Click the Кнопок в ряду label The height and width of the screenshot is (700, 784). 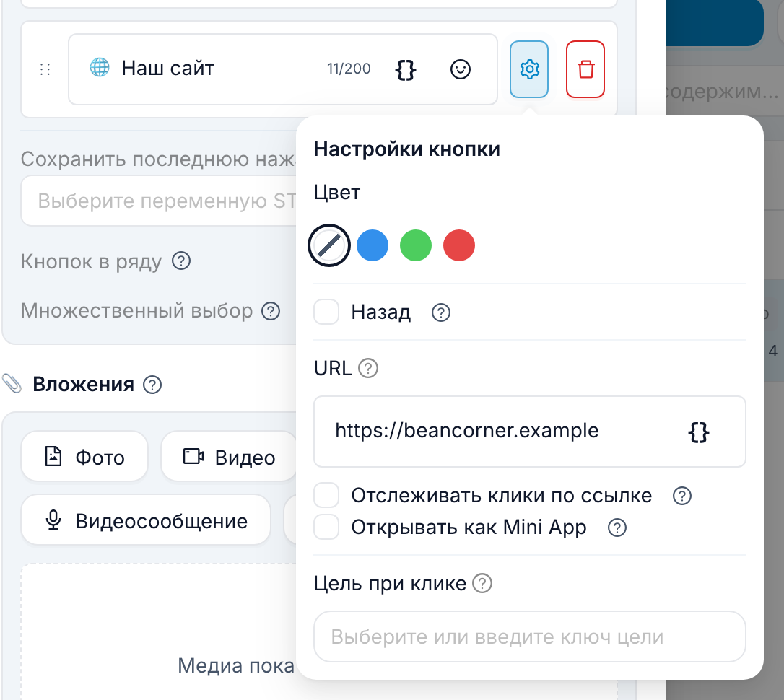point(92,261)
